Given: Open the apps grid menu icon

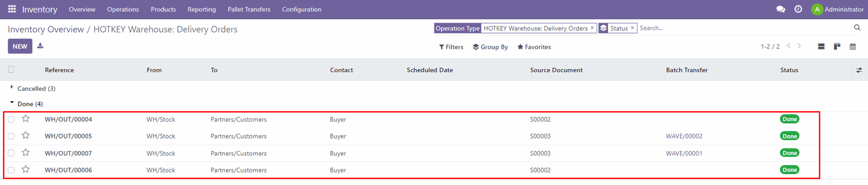Looking at the screenshot, I should click(12, 9).
